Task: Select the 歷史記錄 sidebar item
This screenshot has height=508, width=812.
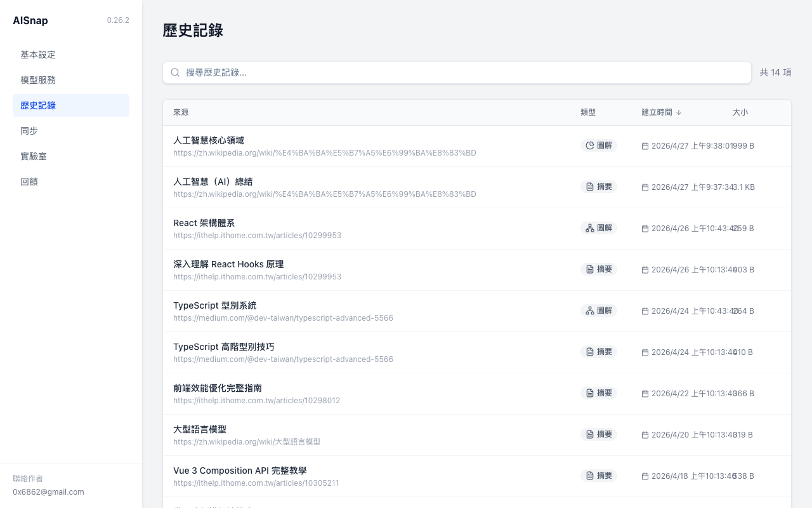Action: point(71,105)
